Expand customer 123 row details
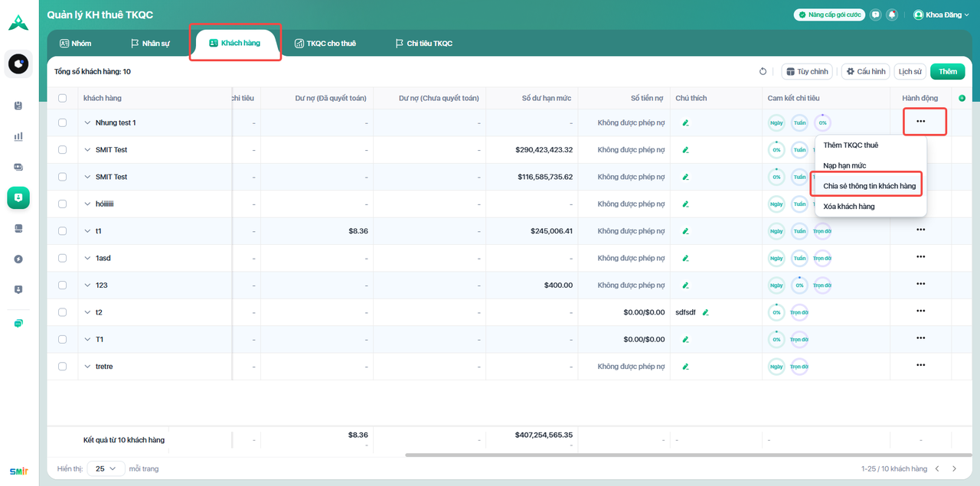Image resolution: width=980 pixels, height=486 pixels. (87, 285)
